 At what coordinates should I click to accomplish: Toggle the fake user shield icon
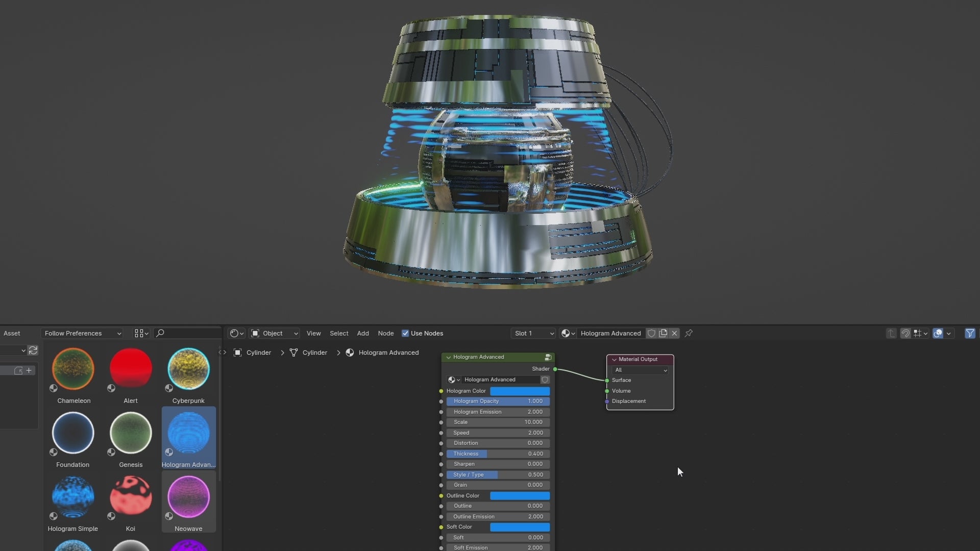[651, 333]
